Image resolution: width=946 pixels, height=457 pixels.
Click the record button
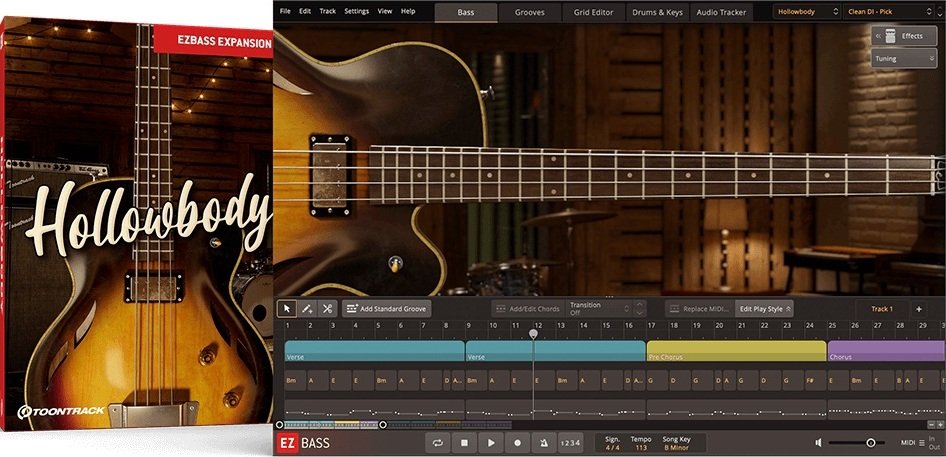pyautogui.click(x=517, y=443)
